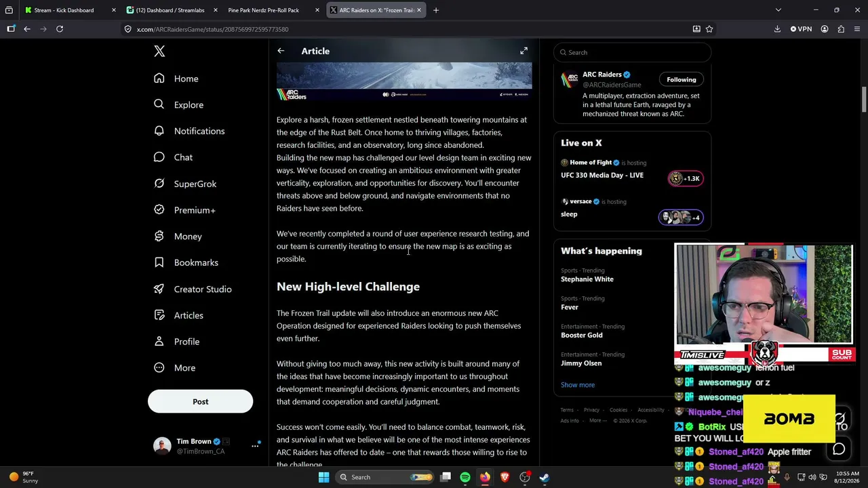Viewport: 868px width, 488px height.
Task: Expand the More menu in the sidebar
Action: click(174, 368)
